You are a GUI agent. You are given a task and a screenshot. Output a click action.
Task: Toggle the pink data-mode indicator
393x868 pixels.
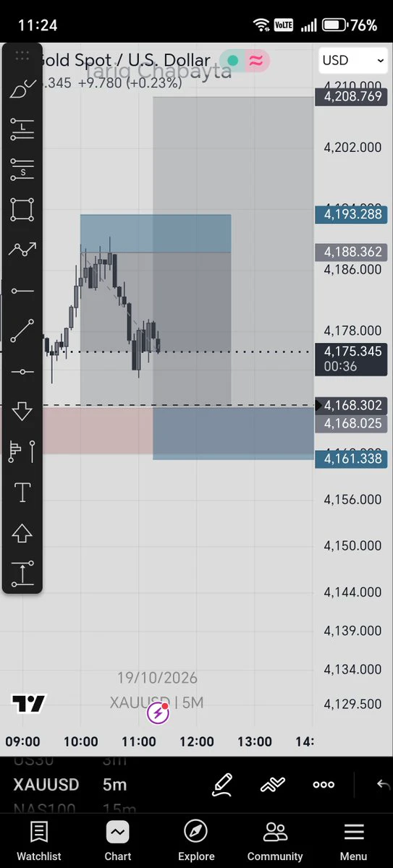[x=255, y=61]
